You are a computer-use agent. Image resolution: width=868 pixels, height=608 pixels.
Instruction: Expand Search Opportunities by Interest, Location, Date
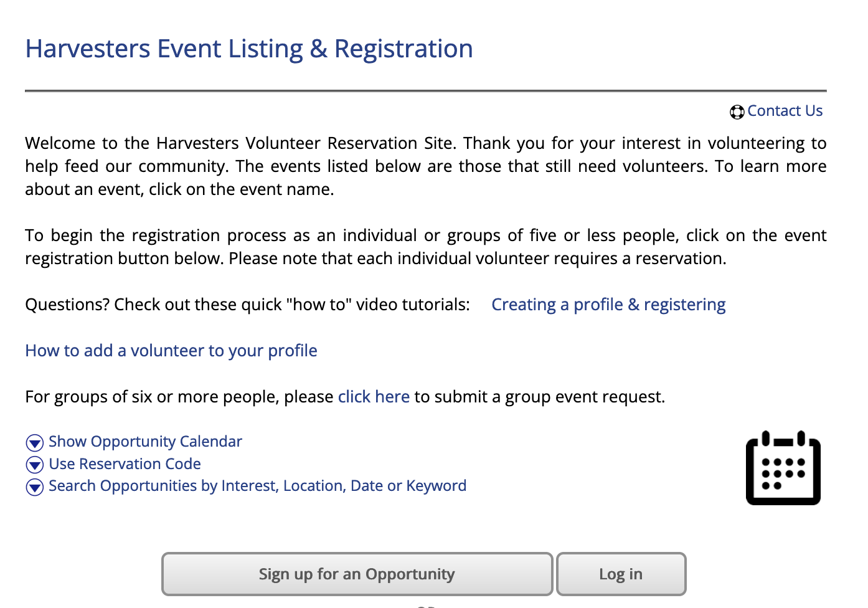(257, 486)
